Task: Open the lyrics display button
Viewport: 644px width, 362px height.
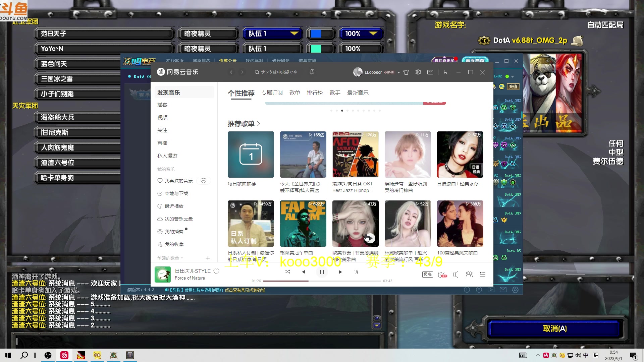Action: point(356,272)
